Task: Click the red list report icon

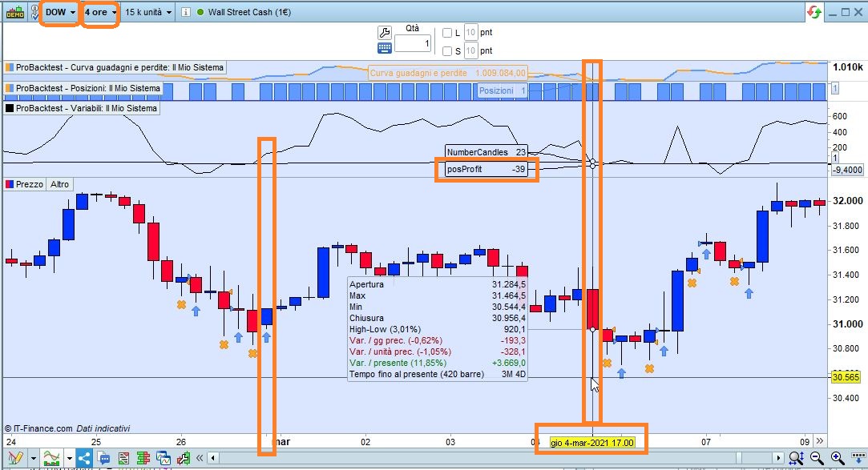Action: [123, 458]
